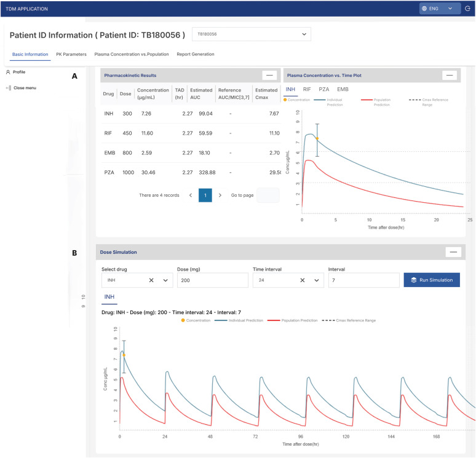Go to next page of records
Image resolution: width=476 pixels, height=458 pixels.
[220, 195]
